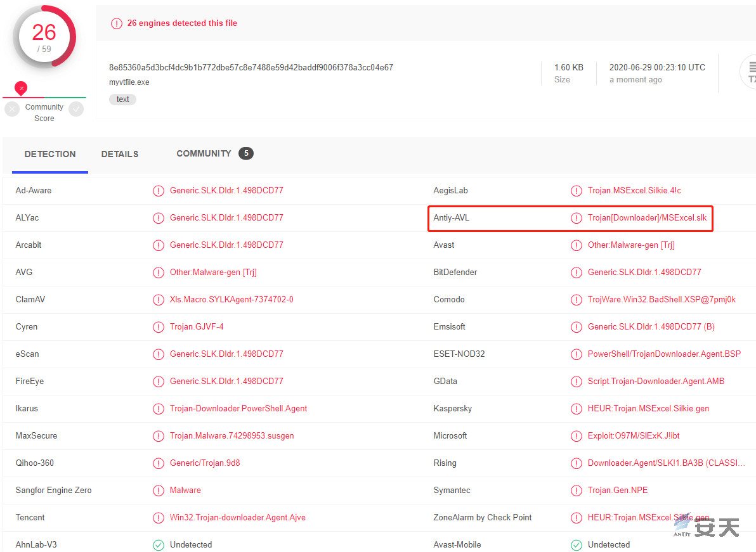Click the community score downvote X button
The height and width of the screenshot is (552, 756).
12,110
